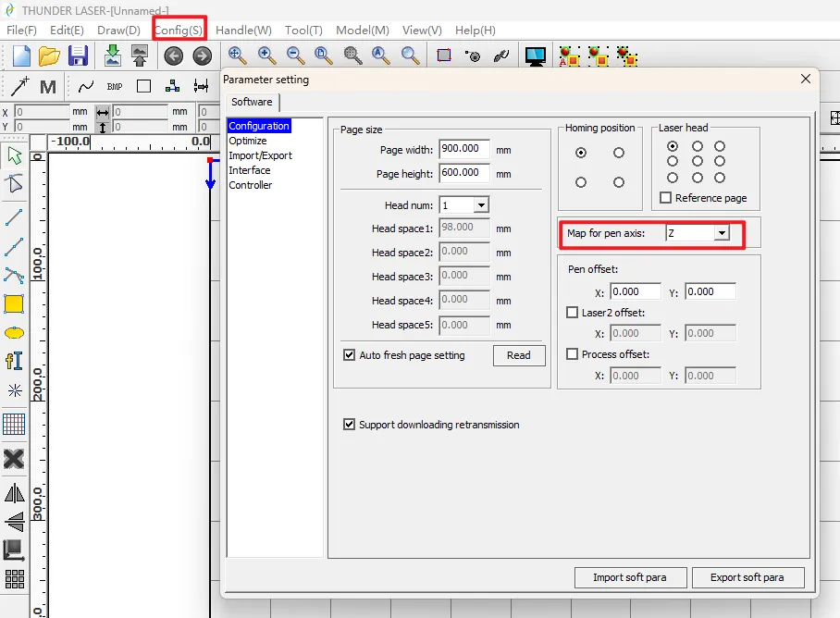Click the BMP import icon
Image resolution: width=840 pixels, height=618 pixels.
coord(115,86)
